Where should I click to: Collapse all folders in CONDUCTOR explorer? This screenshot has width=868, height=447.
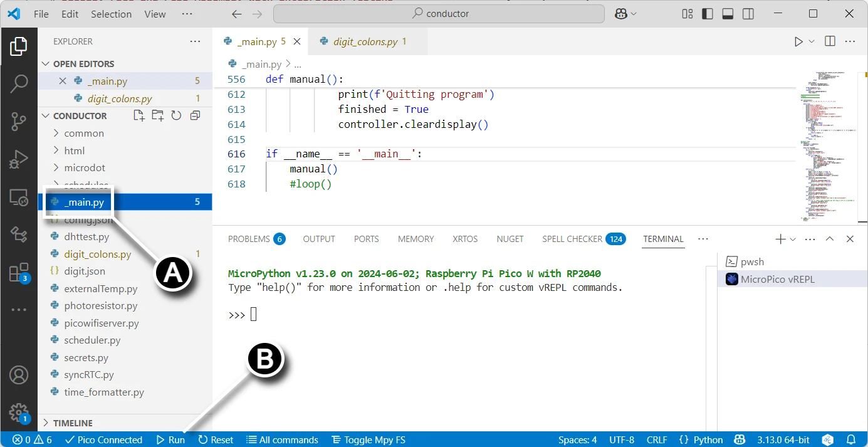(195, 115)
